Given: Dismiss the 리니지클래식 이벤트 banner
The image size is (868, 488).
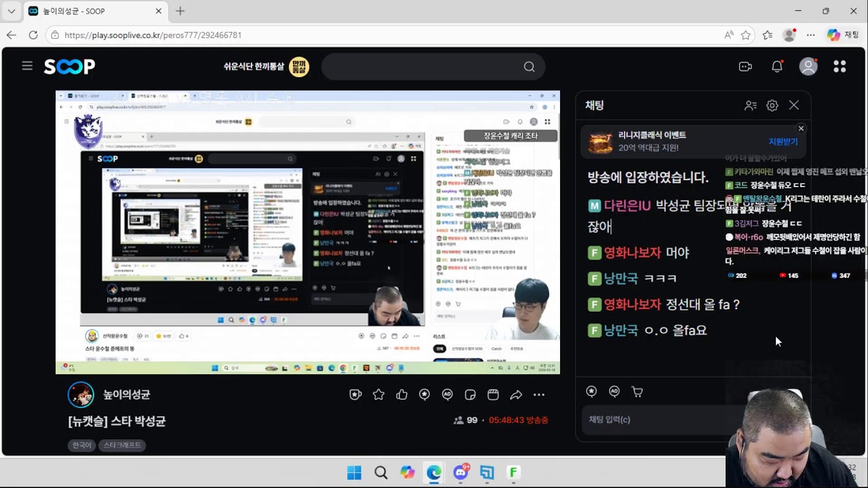Looking at the screenshot, I should click(x=801, y=128).
